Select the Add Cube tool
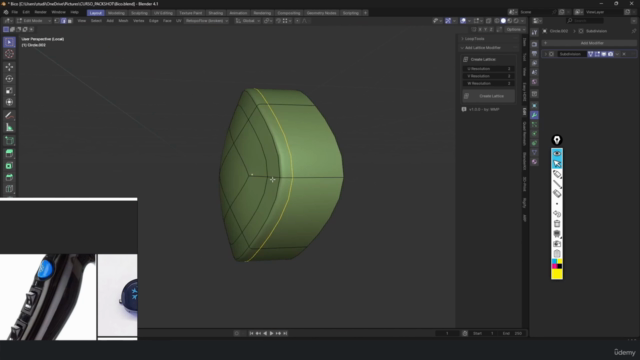This screenshot has width=640, height=360. [x=9, y=141]
